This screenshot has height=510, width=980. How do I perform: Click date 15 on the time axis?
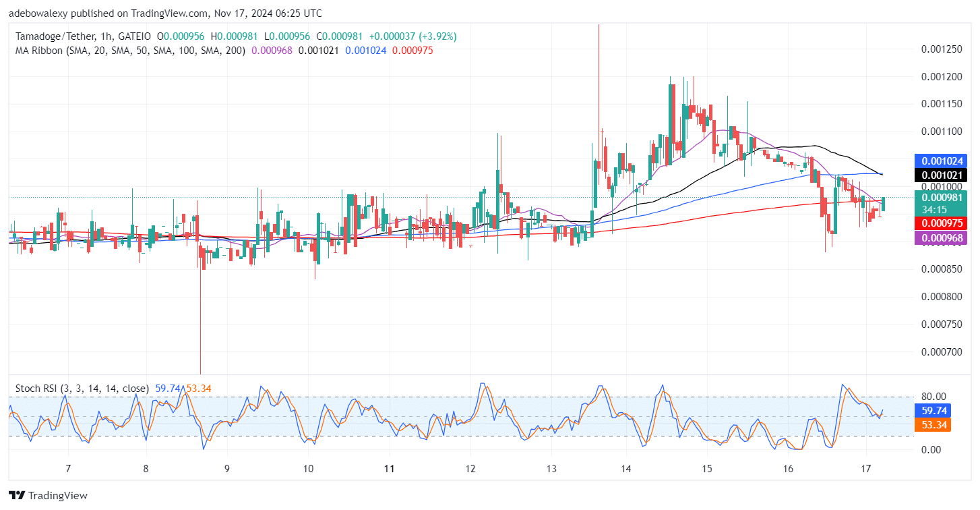[707, 468]
